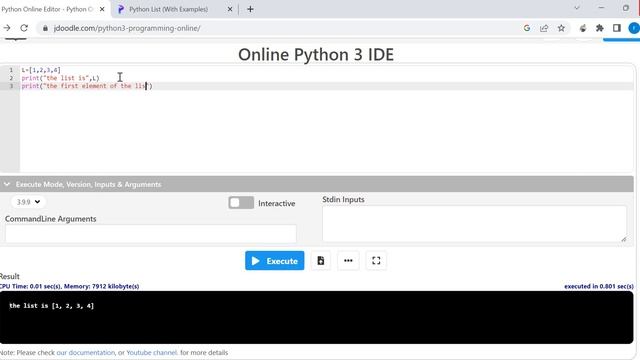Close the Python List (With Examples) tab
The height and width of the screenshot is (360, 640).
click(x=230, y=9)
